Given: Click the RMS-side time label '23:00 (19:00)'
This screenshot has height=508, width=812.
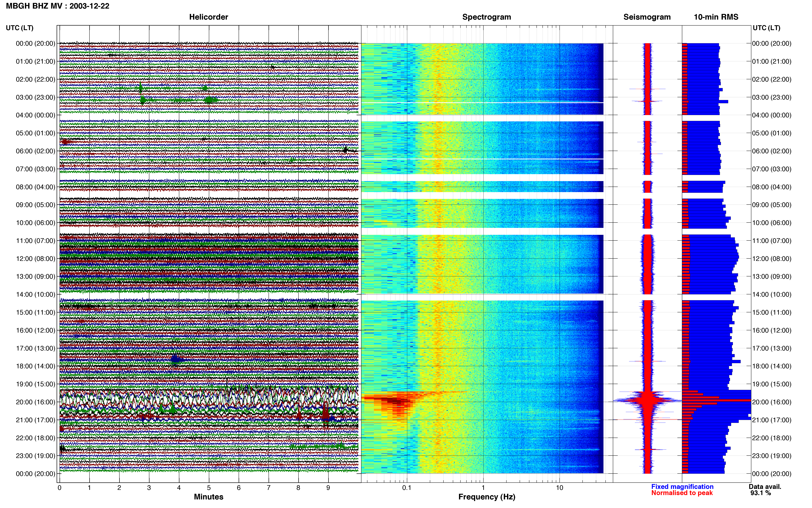Looking at the screenshot, I should (772, 456).
